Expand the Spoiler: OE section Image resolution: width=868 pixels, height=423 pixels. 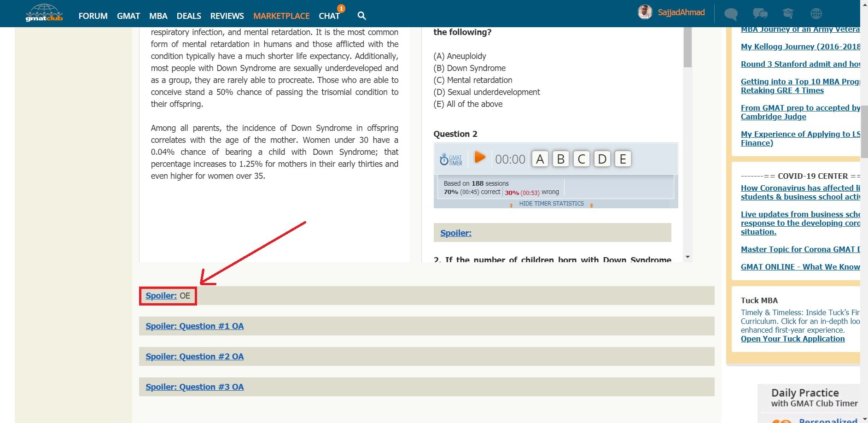[x=161, y=296]
